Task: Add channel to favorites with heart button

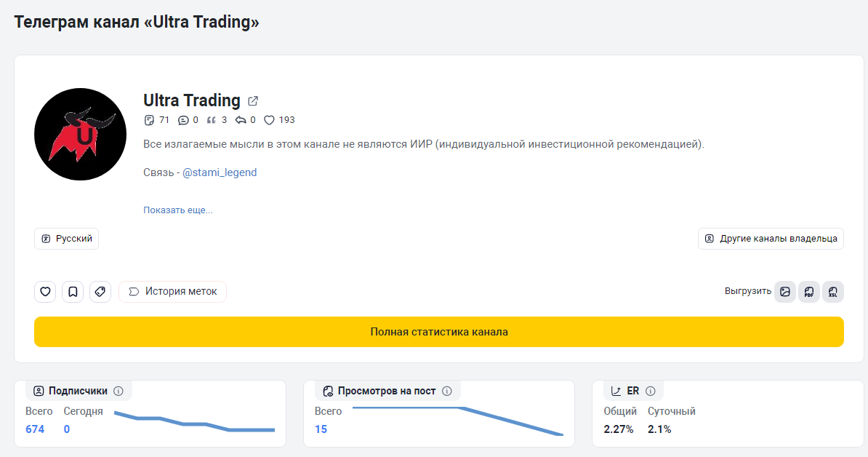Action: [45, 291]
